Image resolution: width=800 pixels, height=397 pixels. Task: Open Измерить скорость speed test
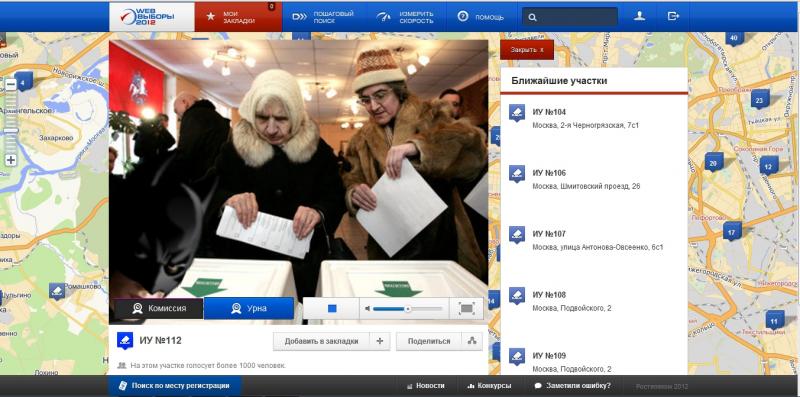click(x=406, y=17)
